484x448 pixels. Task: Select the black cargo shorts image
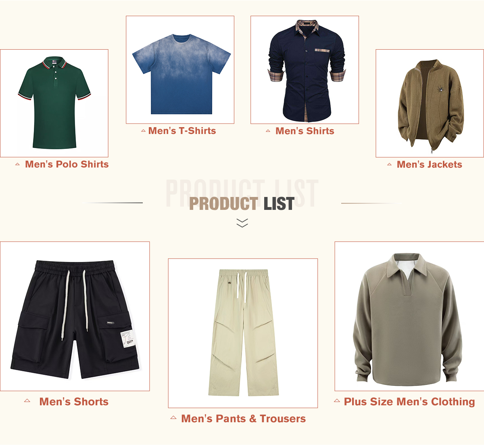tap(75, 316)
